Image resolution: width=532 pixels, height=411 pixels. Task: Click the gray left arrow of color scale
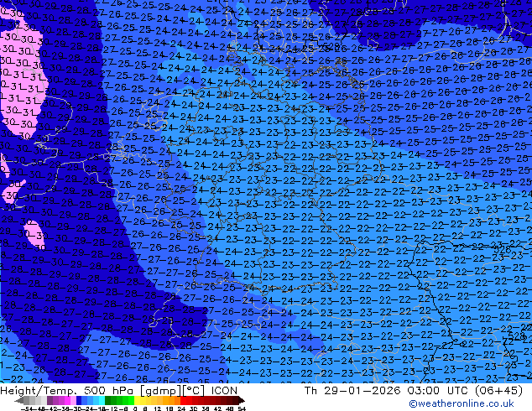click(x=19, y=400)
